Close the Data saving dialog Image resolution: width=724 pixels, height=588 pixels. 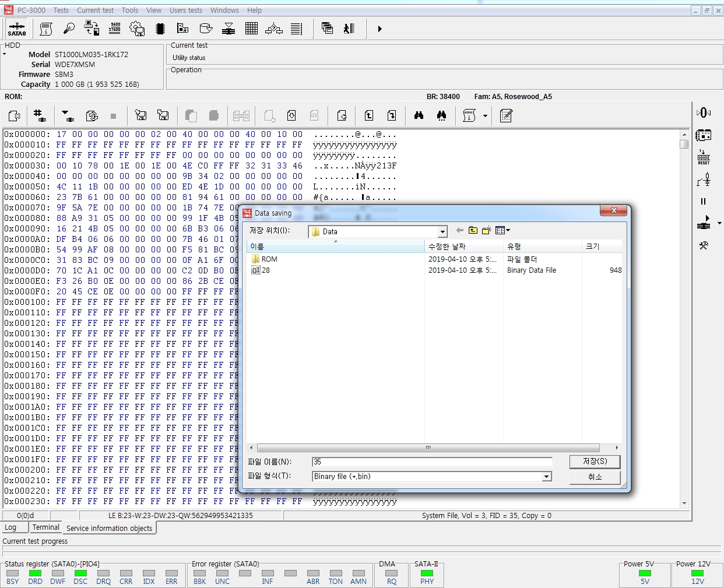[x=613, y=210]
